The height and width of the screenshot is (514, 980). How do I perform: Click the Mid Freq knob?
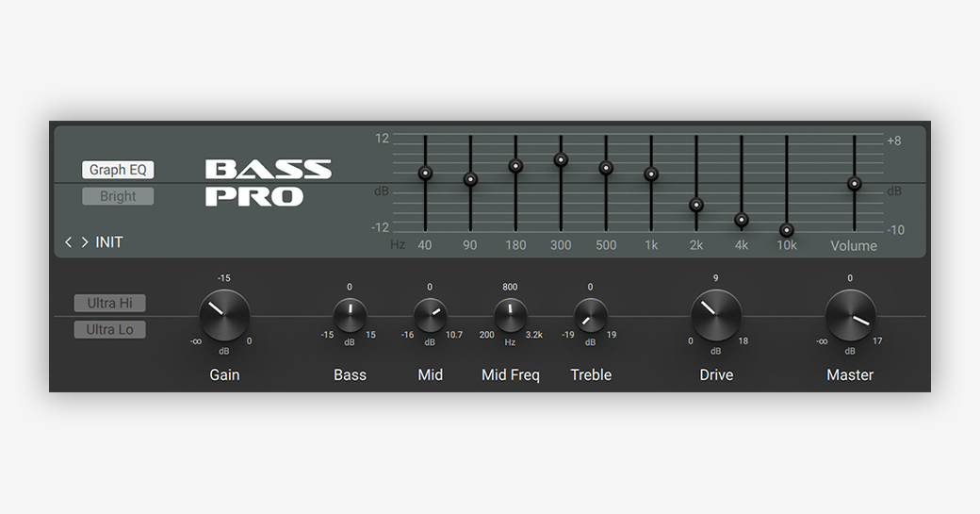click(x=510, y=315)
